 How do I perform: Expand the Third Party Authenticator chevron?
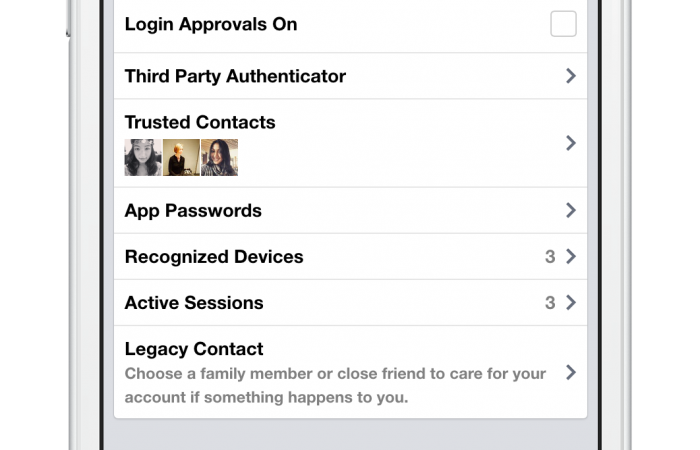(570, 76)
